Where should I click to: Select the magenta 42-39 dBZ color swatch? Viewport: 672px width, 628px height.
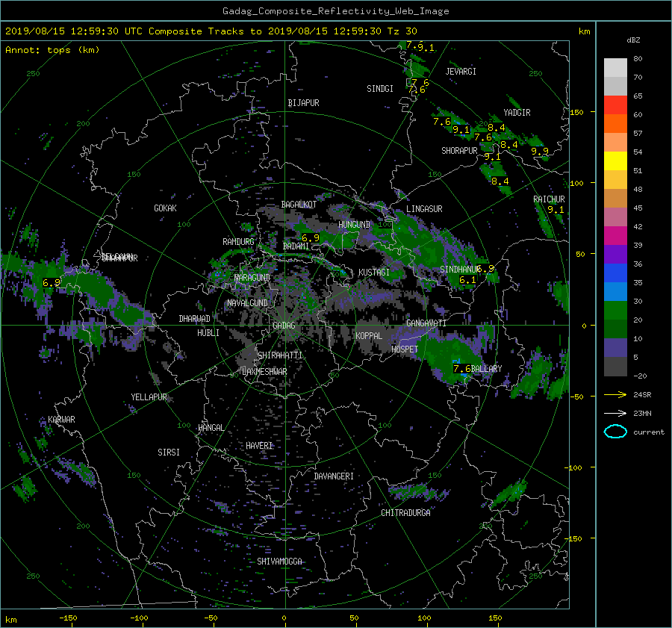(x=615, y=236)
